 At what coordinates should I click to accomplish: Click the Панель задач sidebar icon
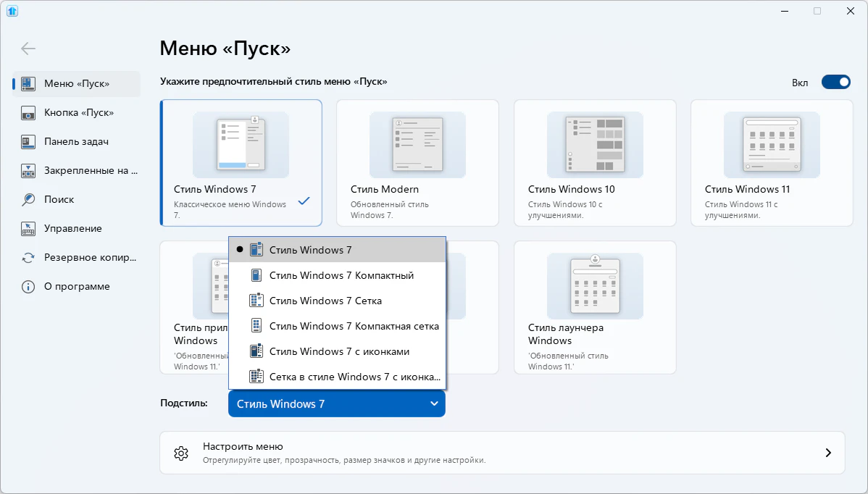tap(28, 142)
